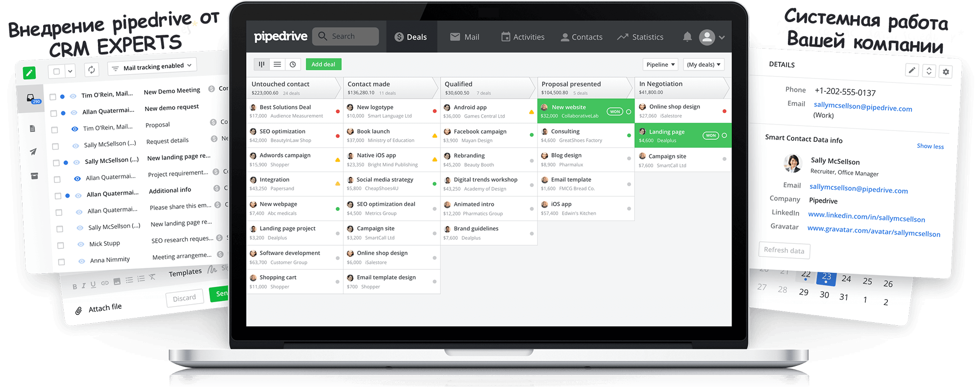Click the insert image icon in composer
Viewport: 980px width, 387px height.
point(117,282)
